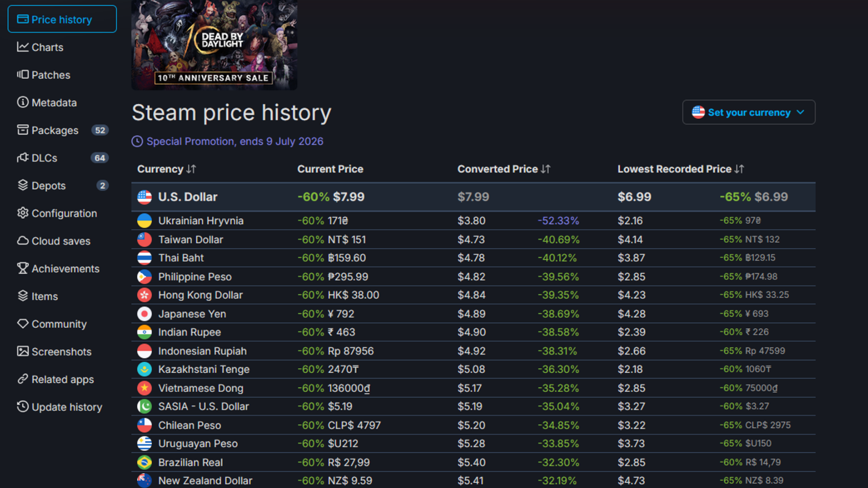Click the Depots count badge 2
The height and width of the screenshot is (488, 868).
pos(103,186)
